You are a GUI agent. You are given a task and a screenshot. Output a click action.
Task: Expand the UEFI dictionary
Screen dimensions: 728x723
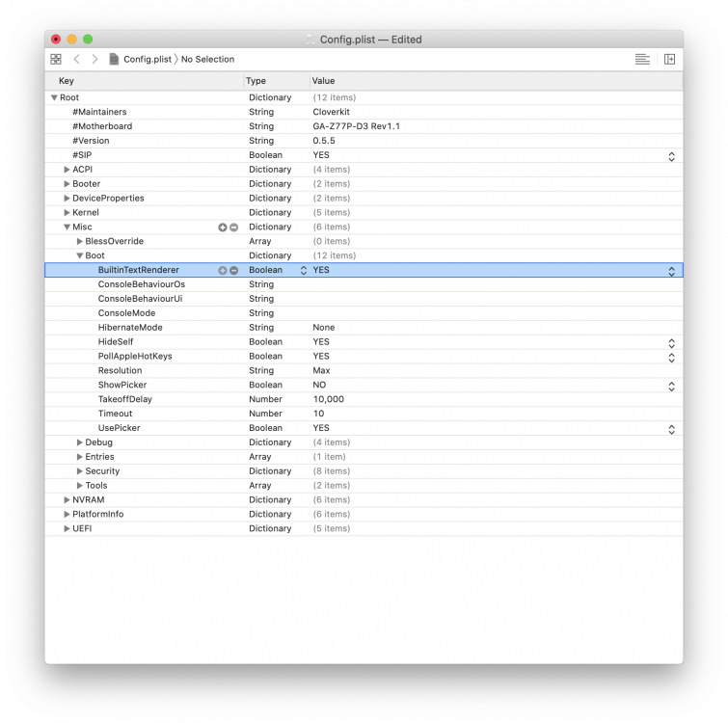(67, 529)
